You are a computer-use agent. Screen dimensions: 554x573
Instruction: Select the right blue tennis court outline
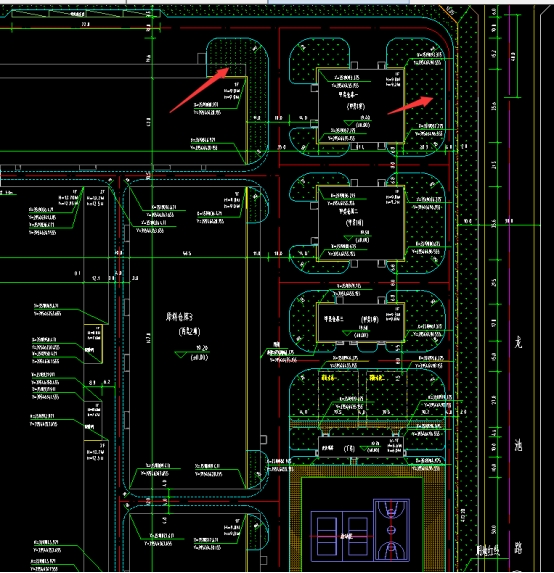pos(358,536)
